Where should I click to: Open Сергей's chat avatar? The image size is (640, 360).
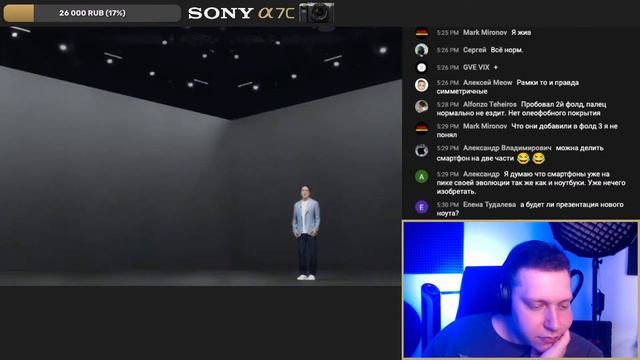(x=422, y=50)
